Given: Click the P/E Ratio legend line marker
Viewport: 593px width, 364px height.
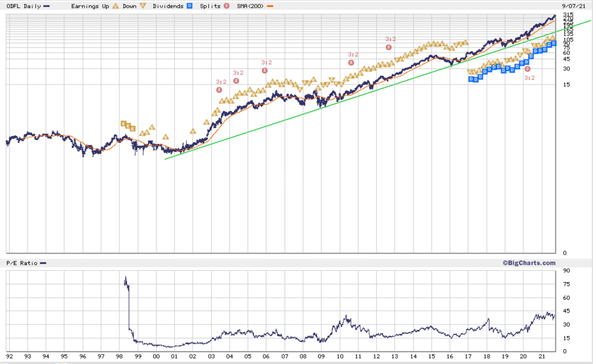Looking at the screenshot, I should [x=43, y=263].
